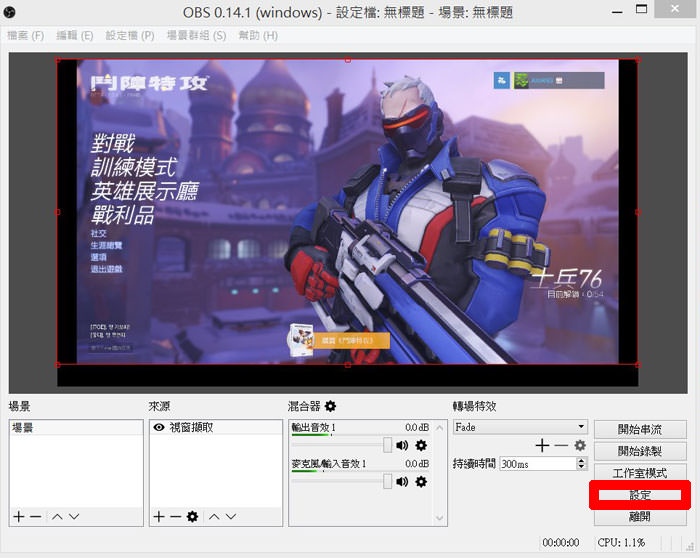Image resolution: width=700 pixels, height=558 pixels.
Task: Minimize the OBS window
Action: tap(617, 12)
